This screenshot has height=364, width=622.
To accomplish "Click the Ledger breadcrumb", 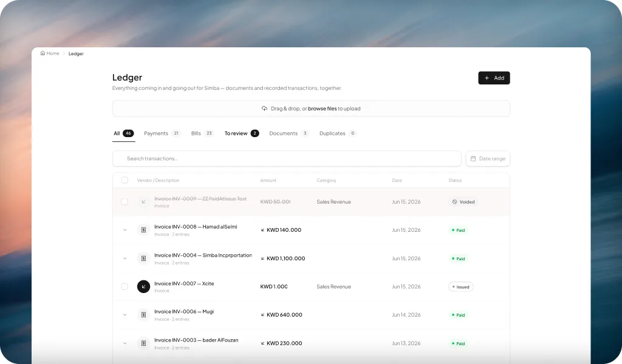I will [76, 54].
